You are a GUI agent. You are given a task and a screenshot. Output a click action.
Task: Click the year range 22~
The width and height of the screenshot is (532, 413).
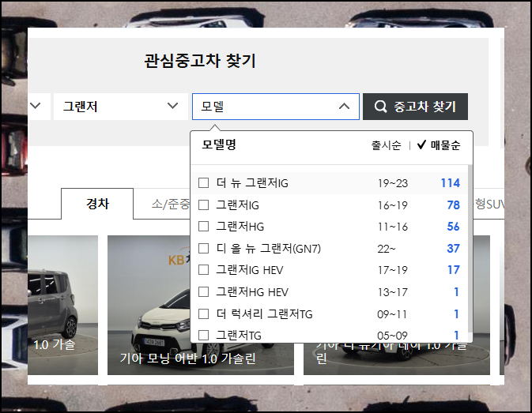tap(387, 249)
